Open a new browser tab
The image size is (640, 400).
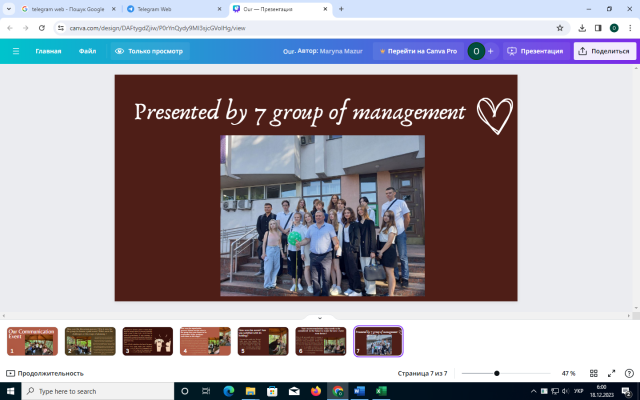coord(341,9)
